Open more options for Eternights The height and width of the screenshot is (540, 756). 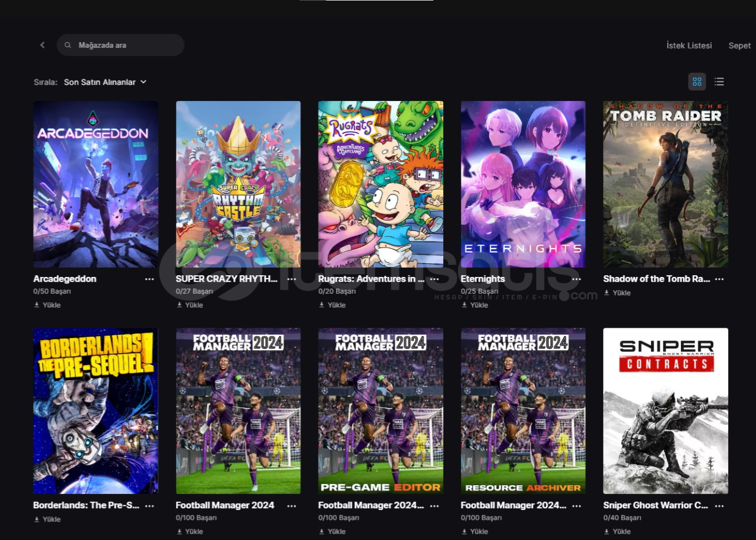[x=577, y=279]
